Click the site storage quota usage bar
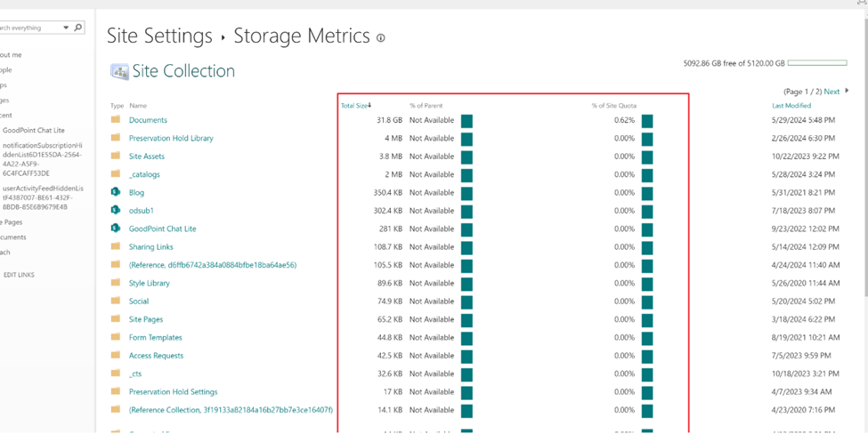Screen dimensions: 868x434 tap(817, 63)
